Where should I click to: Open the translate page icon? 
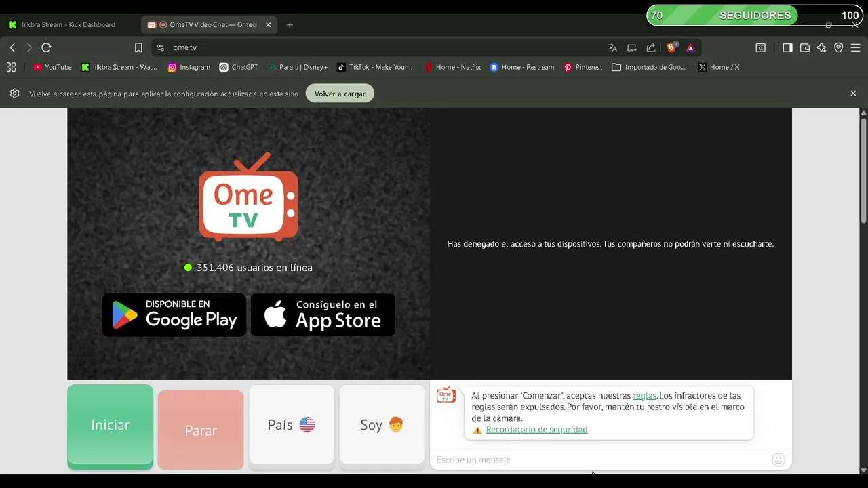(612, 47)
